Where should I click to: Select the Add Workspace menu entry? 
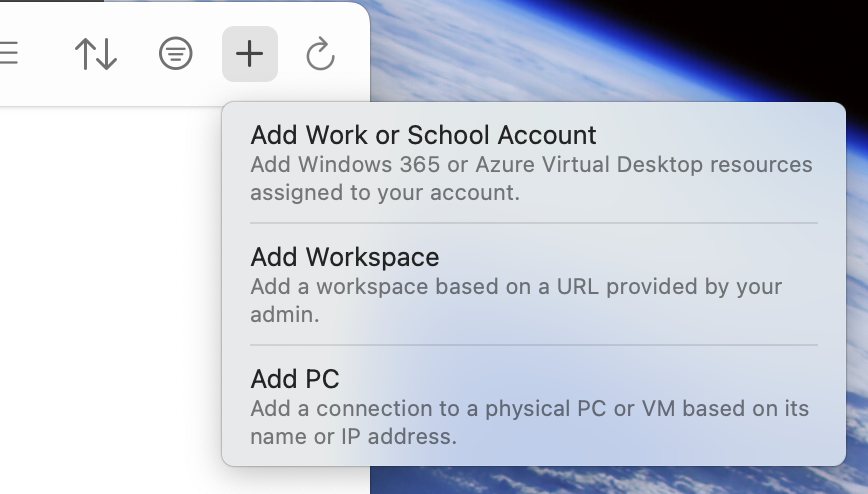coord(534,285)
